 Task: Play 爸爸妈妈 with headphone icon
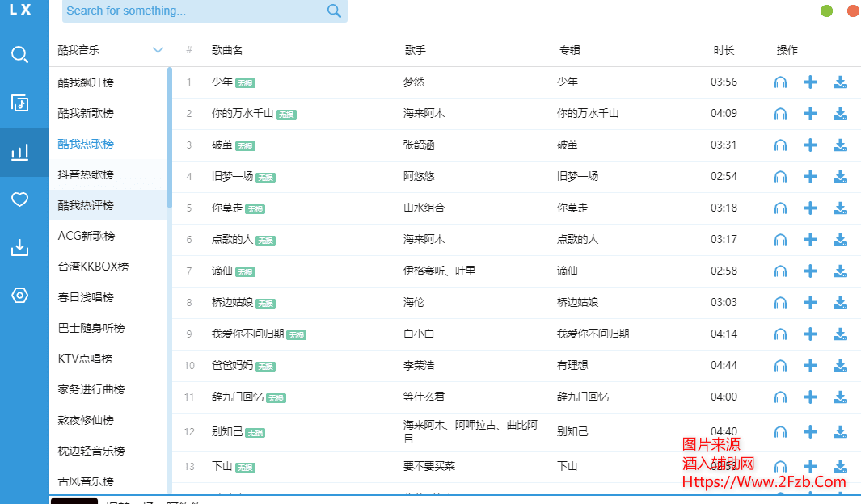tap(780, 366)
